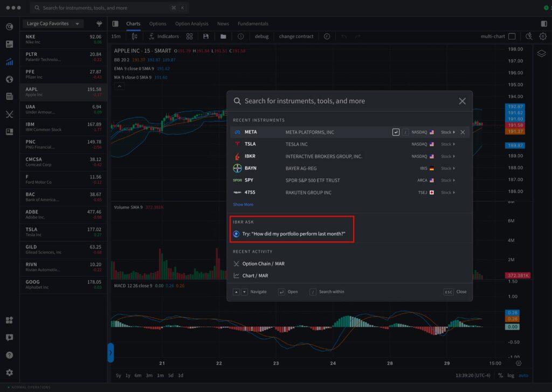Click the watchlist filter icon
This screenshot has height=392, width=552.
tap(99, 24)
